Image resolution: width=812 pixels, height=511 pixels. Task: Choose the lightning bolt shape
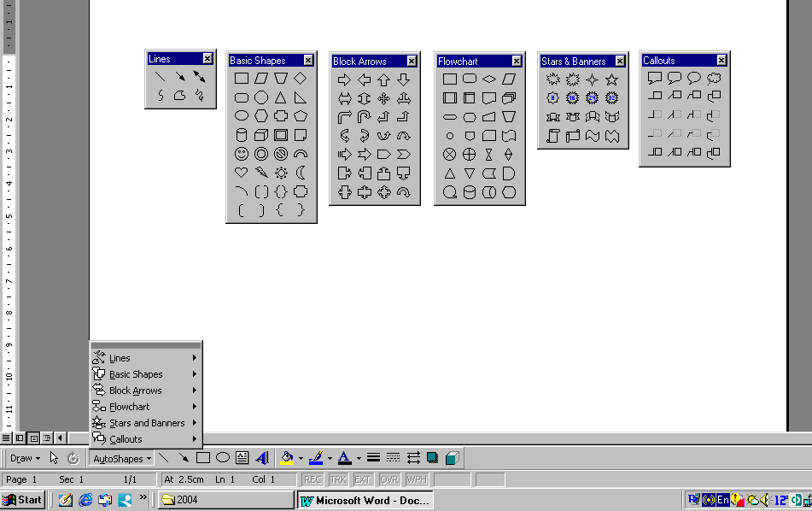(261, 173)
